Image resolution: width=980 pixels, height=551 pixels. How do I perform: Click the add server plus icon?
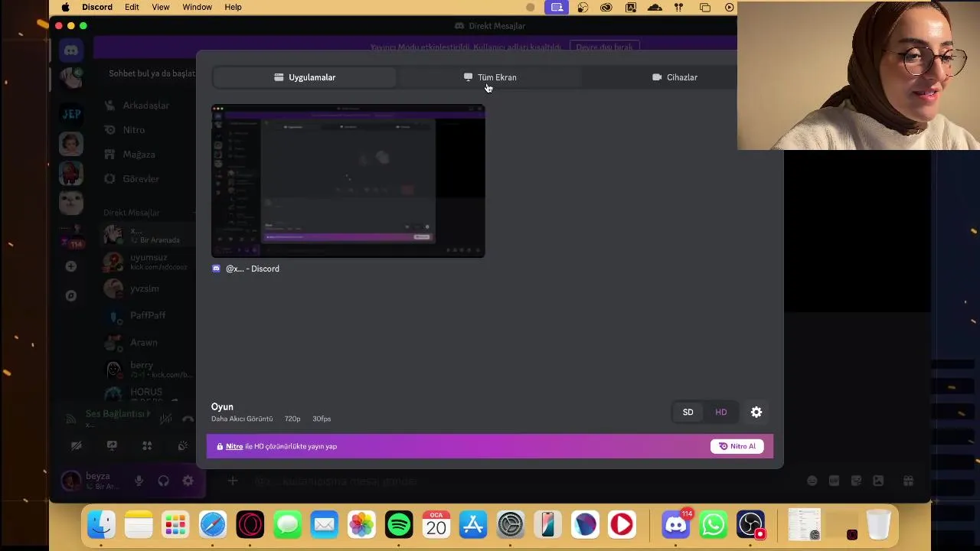click(x=71, y=266)
